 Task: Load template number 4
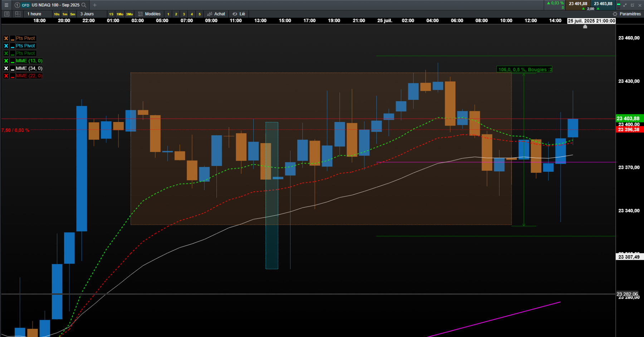[192, 14]
